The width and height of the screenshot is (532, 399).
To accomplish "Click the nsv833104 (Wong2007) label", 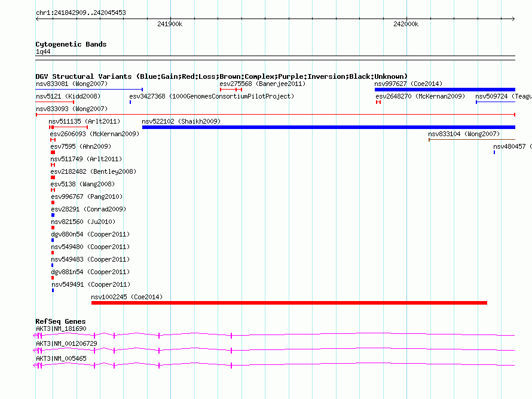I will pos(464,134).
